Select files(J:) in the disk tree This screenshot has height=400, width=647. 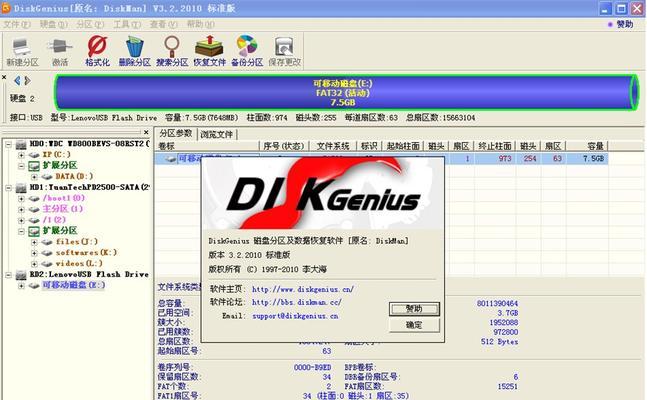coord(76,241)
